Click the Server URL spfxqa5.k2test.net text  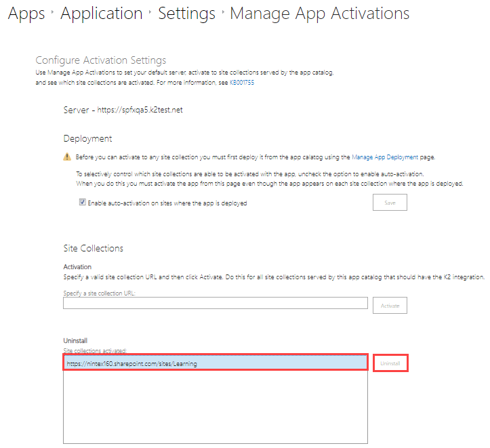point(140,110)
